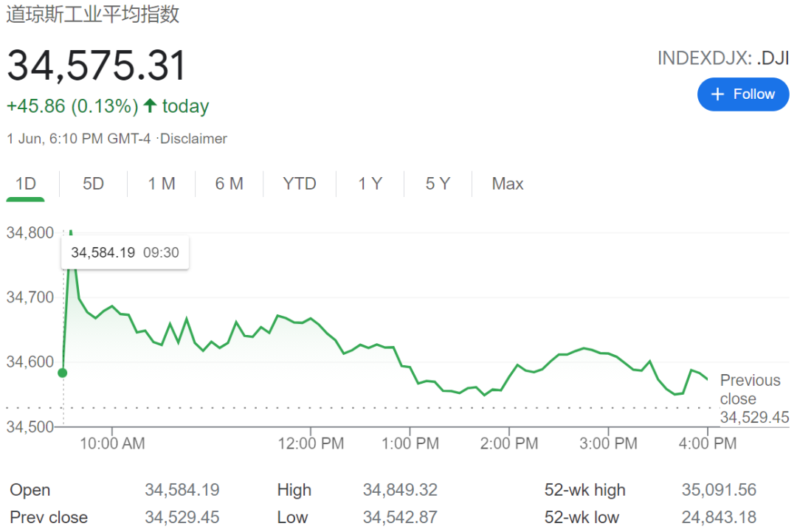Select the 1D time range tab
Screen dimensions: 797x532
click(x=26, y=184)
